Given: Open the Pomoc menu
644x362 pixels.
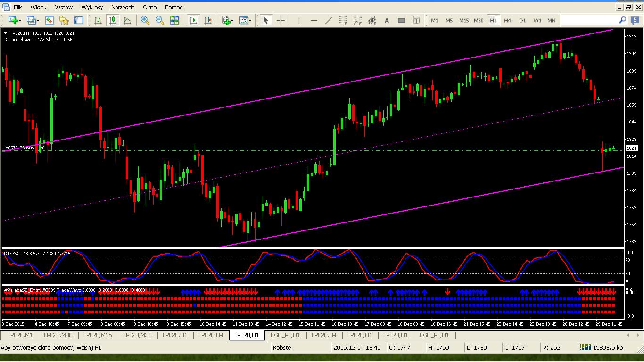Looking at the screenshot, I should click(x=174, y=7).
